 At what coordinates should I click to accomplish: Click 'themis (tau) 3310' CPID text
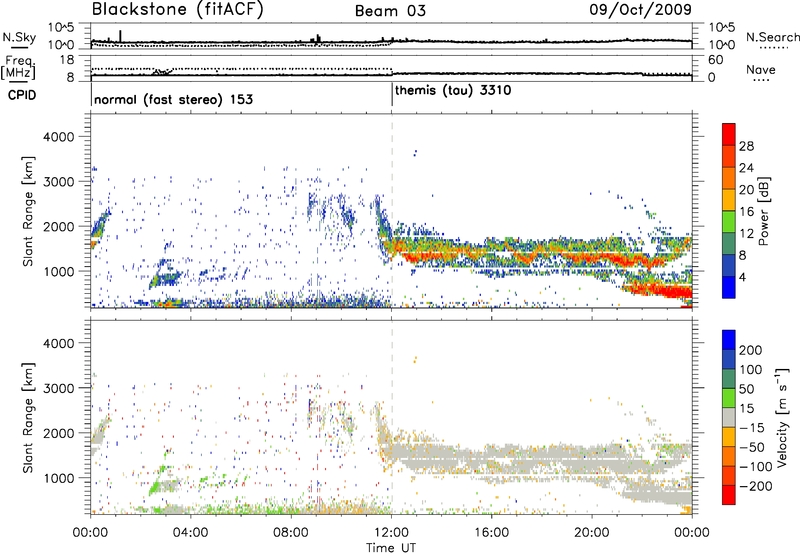click(x=453, y=90)
